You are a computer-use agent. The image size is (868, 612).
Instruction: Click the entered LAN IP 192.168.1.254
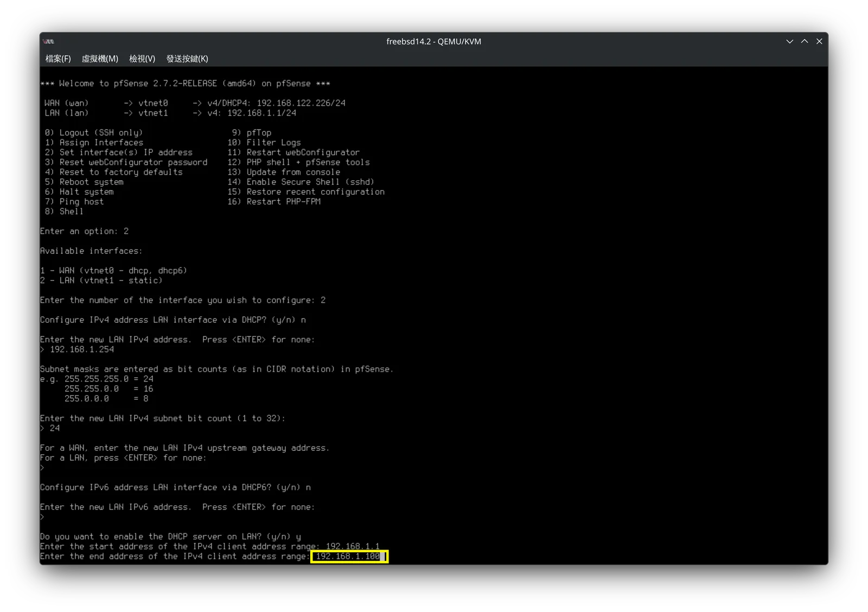82,349
